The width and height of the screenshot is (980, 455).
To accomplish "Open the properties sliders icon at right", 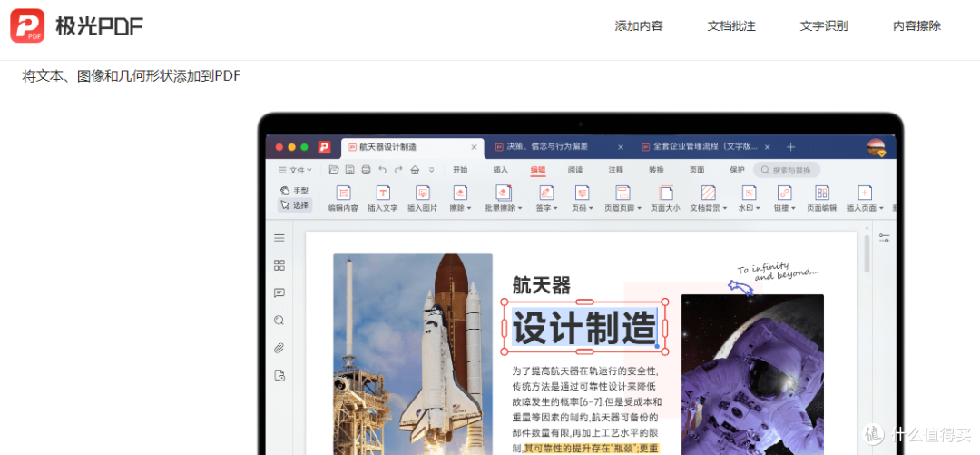I will (x=884, y=238).
